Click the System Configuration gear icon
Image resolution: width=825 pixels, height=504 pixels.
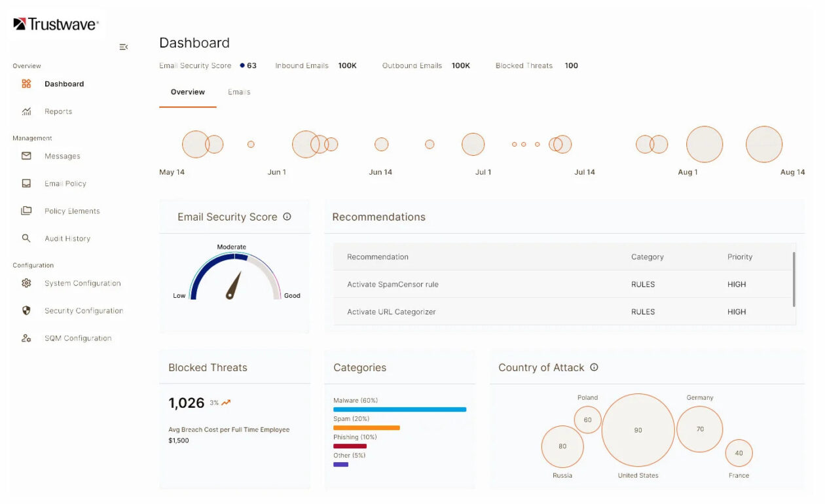[x=26, y=283]
